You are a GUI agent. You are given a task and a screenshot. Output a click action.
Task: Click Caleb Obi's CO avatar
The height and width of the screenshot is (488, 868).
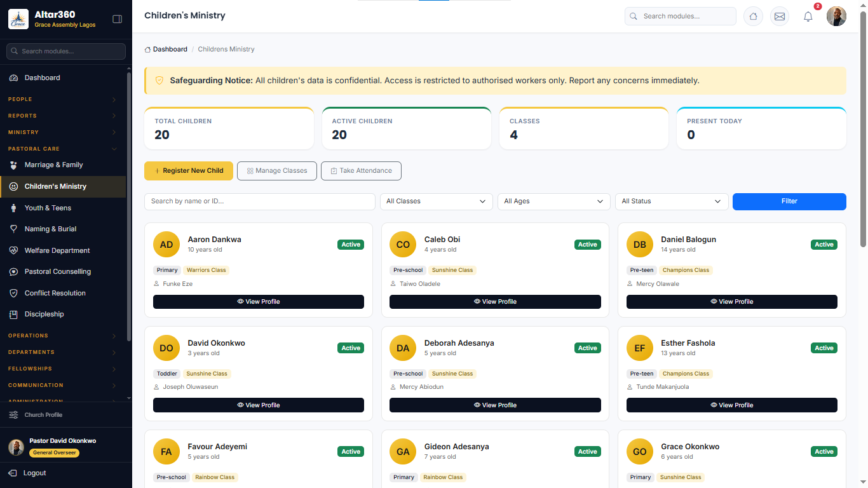(403, 245)
